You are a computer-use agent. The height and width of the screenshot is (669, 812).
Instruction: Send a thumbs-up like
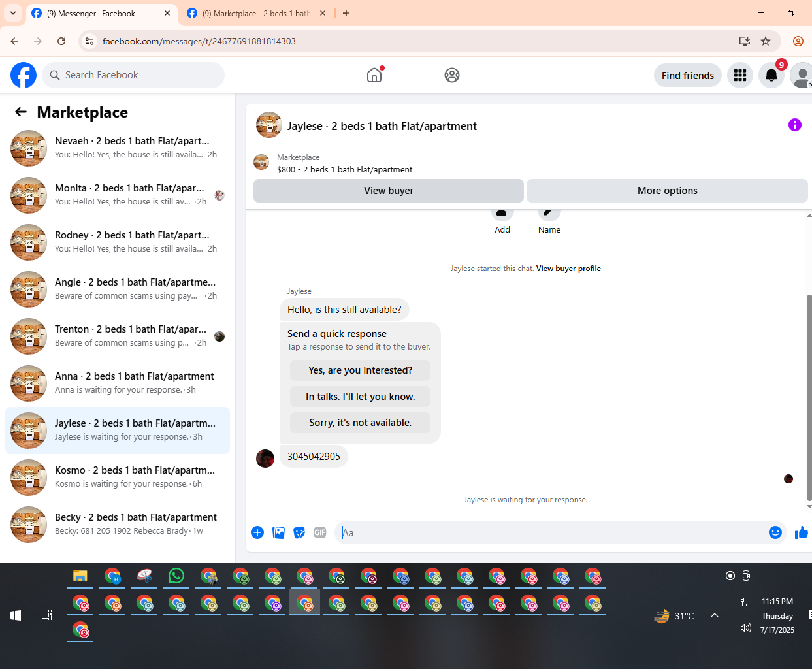[802, 533]
